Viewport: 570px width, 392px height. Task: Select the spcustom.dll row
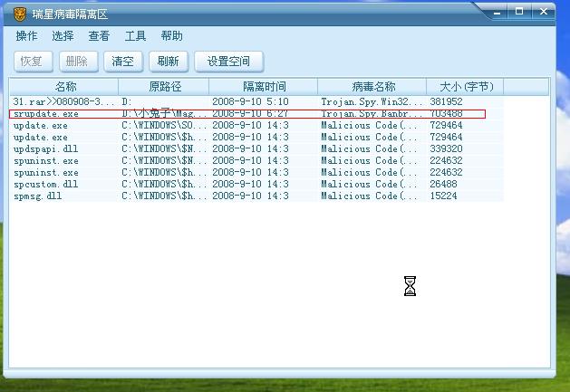(256, 184)
